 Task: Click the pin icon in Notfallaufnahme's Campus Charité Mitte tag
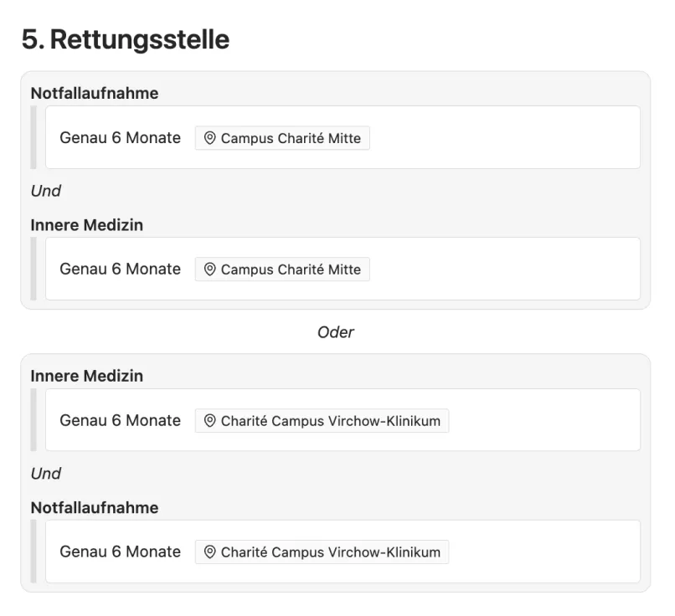tap(209, 139)
